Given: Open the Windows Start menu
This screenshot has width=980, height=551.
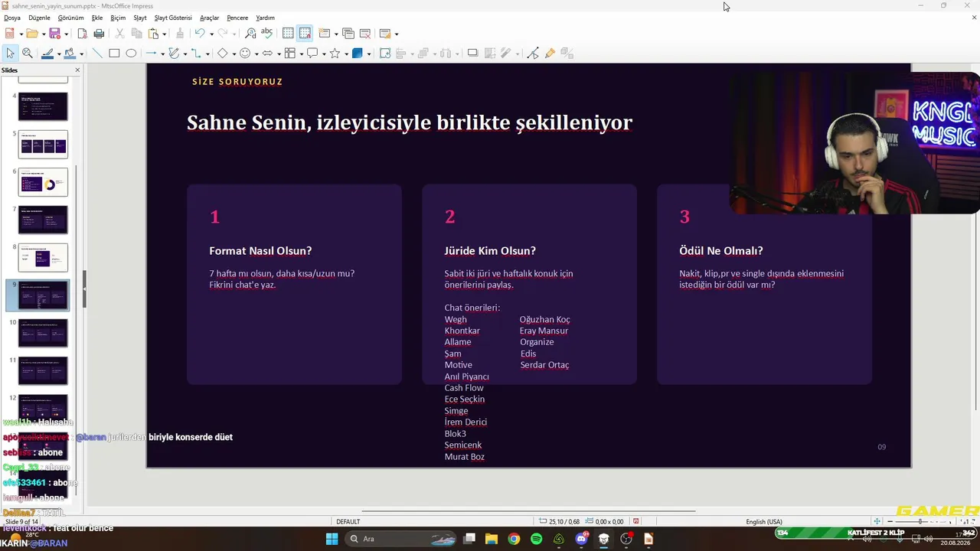Looking at the screenshot, I should coord(332,539).
